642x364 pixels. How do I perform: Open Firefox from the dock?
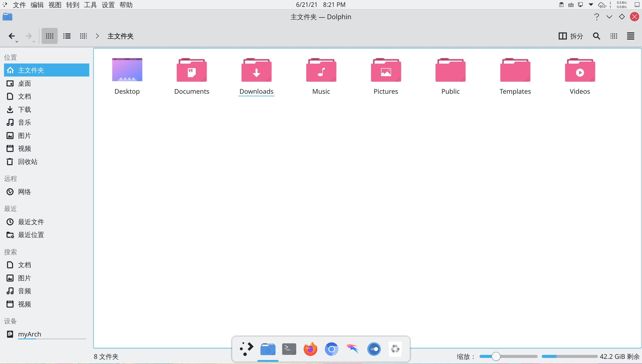click(x=310, y=349)
